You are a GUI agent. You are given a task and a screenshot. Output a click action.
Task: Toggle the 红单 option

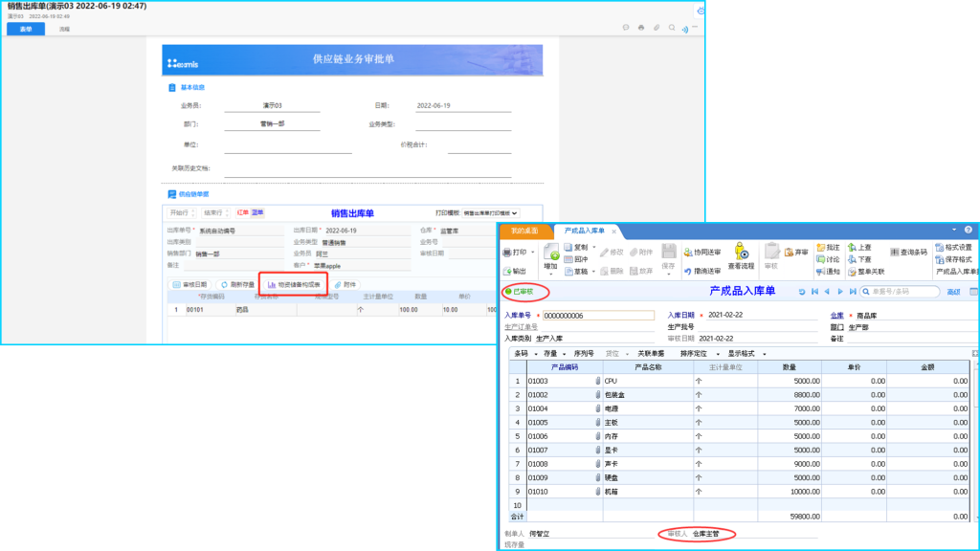[x=243, y=212]
